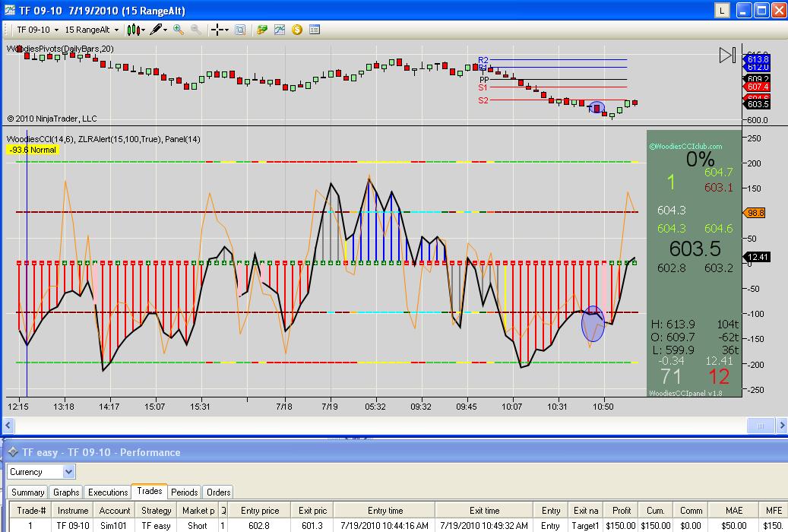Click the MAE column header

click(x=734, y=511)
